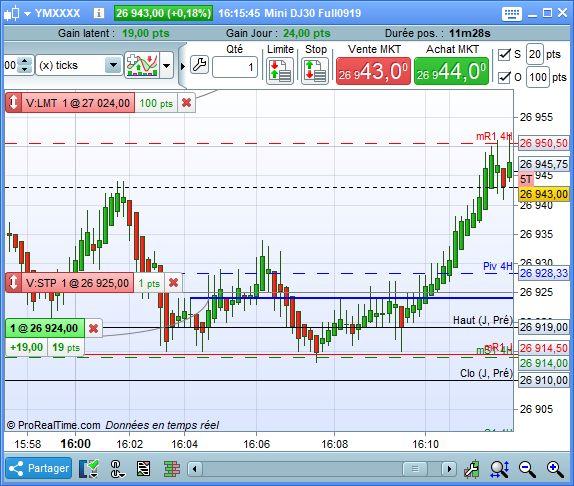
Task: Sell at market Vente MKT 26 943,0
Action: (373, 71)
